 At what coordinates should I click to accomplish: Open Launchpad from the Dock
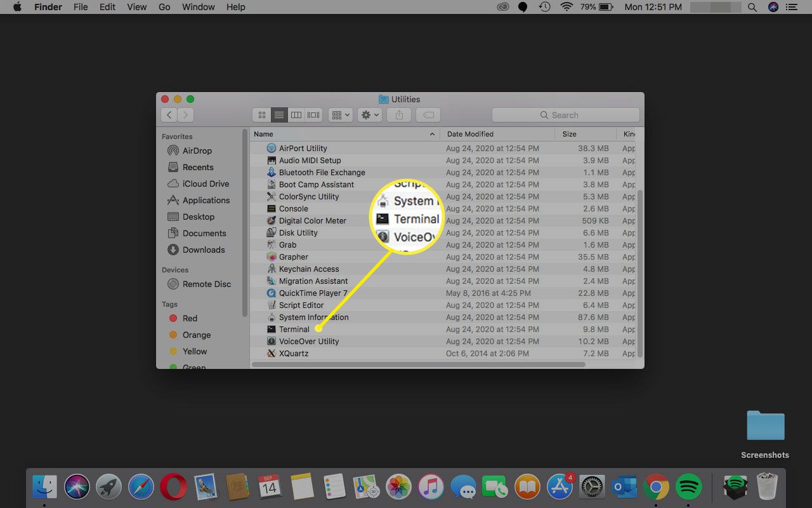[108, 487]
